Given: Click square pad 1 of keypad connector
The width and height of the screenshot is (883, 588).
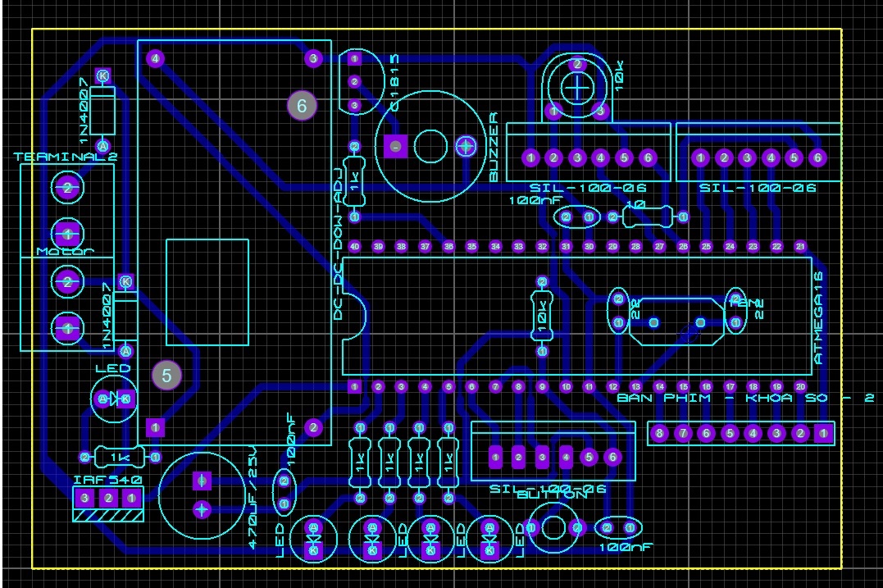Looking at the screenshot, I should tap(824, 433).
